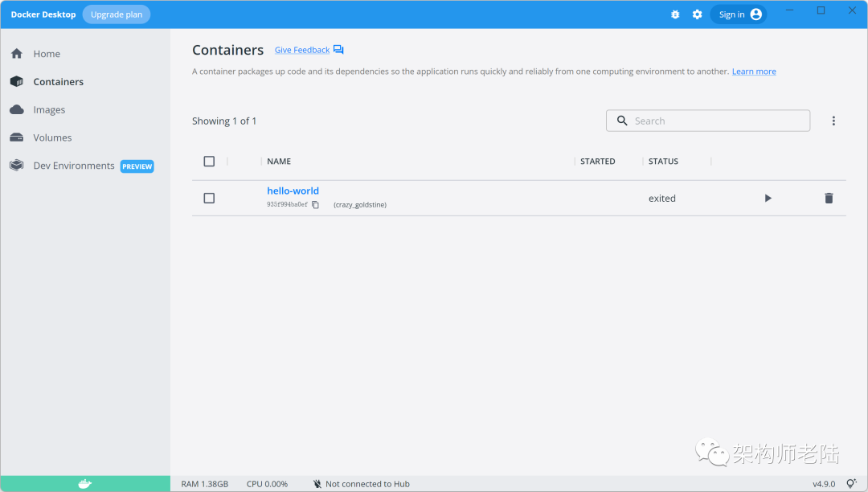868x492 pixels.
Task: Copy container ID 935f994ba0ef
Action: 316,205
